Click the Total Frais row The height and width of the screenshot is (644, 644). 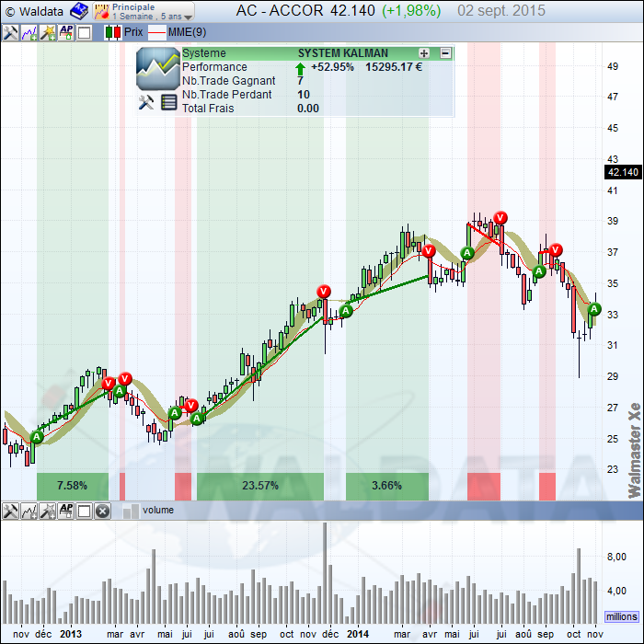click(x=317, y=109)
